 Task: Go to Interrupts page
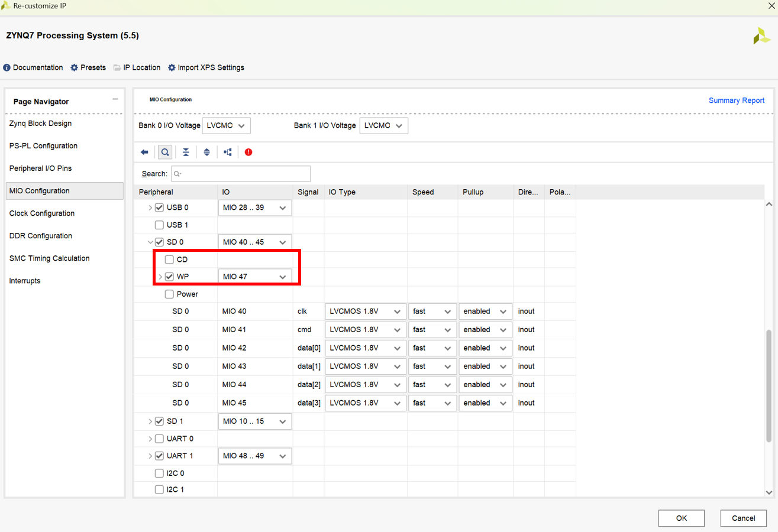click(25, 281)
